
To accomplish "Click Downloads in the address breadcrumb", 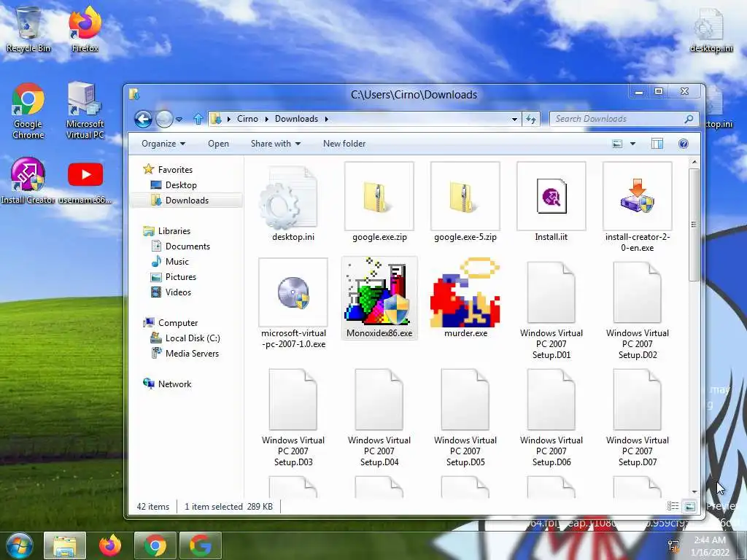I will click(296, 119).
